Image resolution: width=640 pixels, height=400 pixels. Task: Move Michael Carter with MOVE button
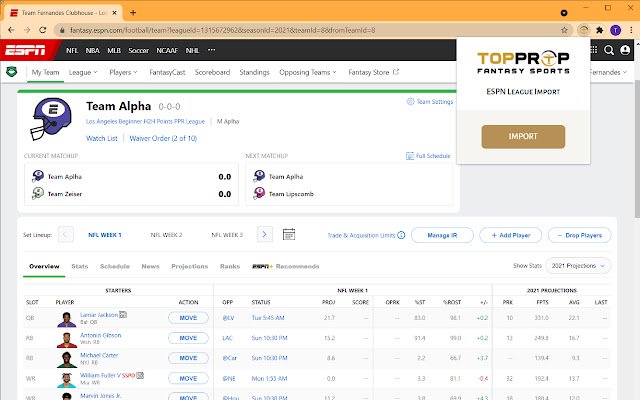click(188, 358)
